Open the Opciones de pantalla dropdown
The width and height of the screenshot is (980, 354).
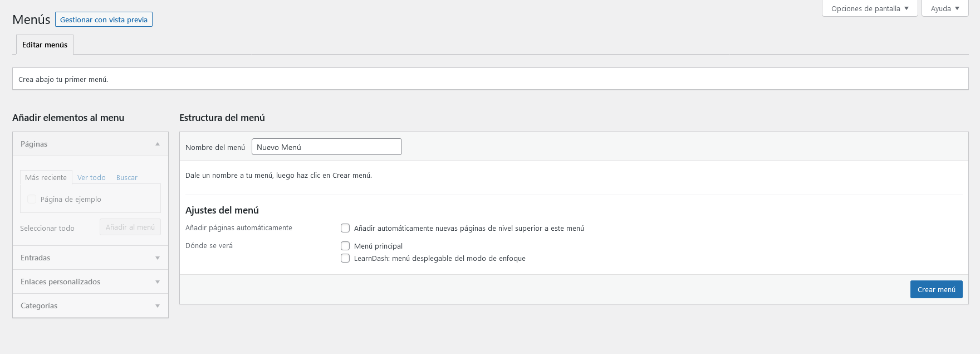(869, 8)
